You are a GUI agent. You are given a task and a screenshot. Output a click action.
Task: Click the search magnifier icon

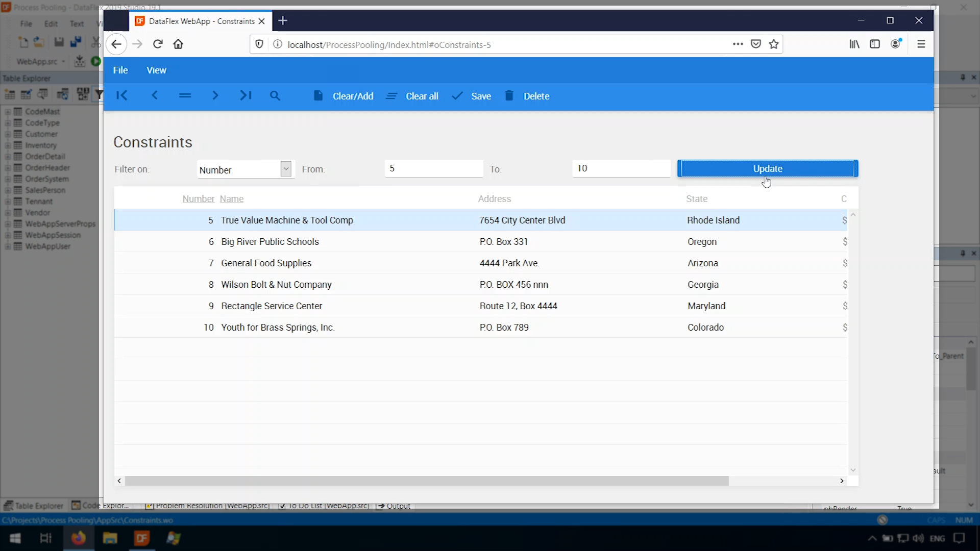(275, 96)
